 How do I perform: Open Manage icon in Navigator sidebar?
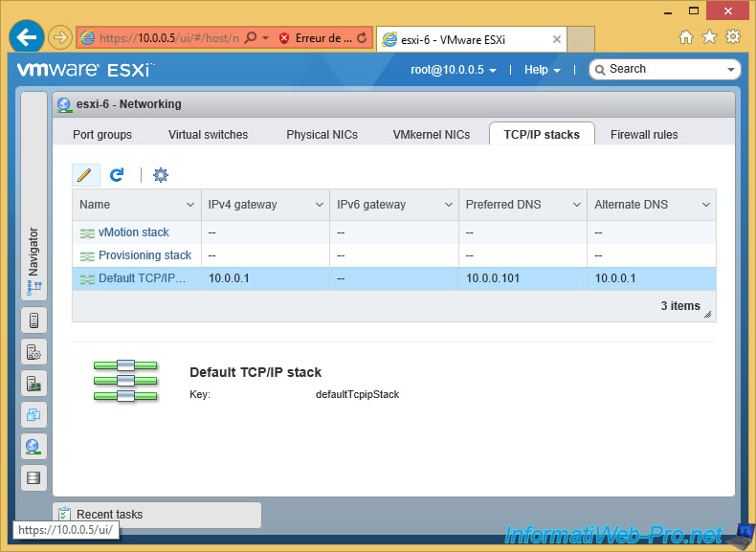pos(33,352)
